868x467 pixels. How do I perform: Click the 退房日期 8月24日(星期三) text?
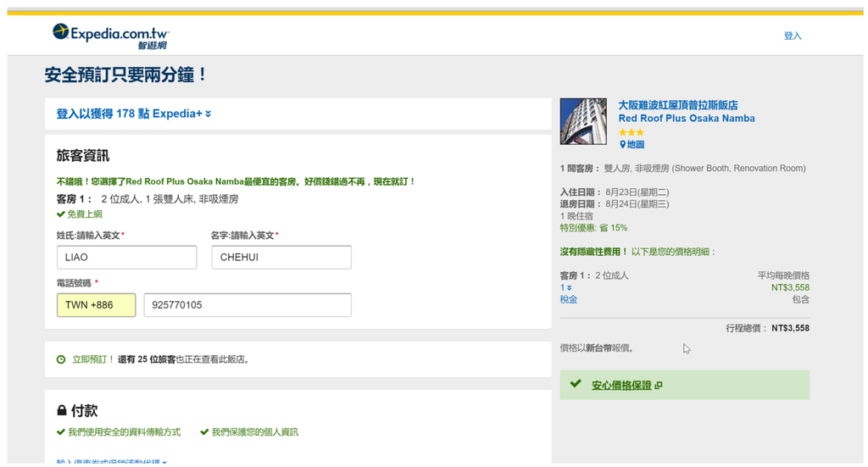615,204
